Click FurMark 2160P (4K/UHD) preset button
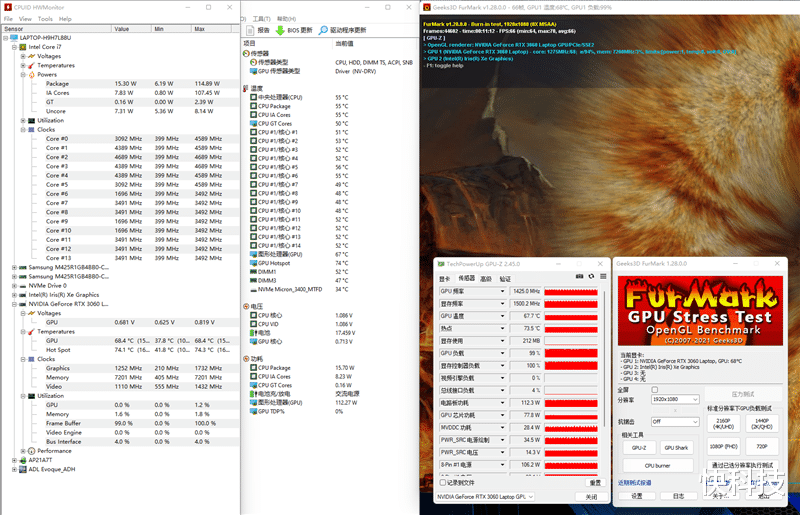Image resolution: width=800 pixels, height=515 pixels. (723, 424)
